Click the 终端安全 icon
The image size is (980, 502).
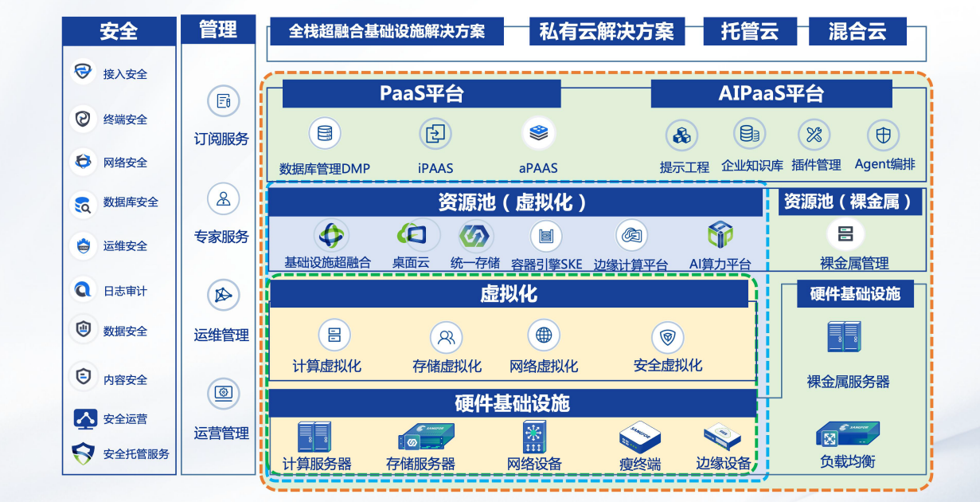click(83, 119)
